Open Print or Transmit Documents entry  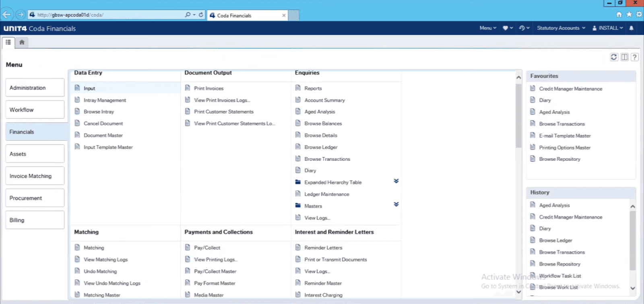[336, 260]
